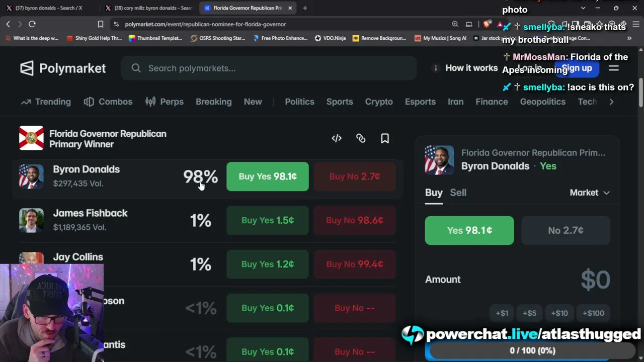Viewport: 644px width, 362px height.
Task: Open the Esports category
Action: coord(420,102)
